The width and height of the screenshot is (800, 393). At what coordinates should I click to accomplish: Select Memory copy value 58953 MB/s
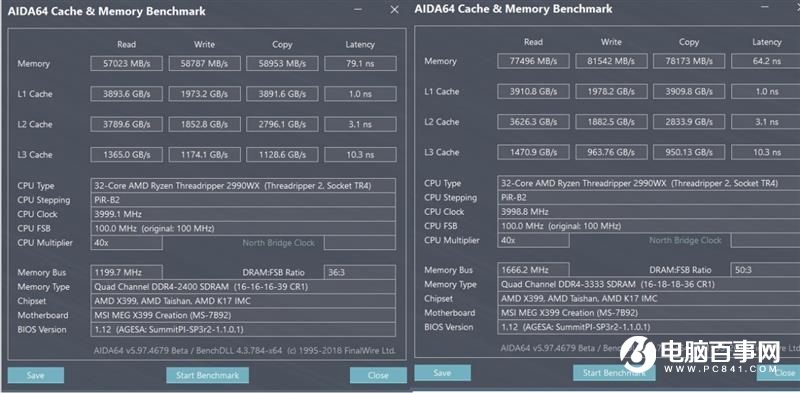pos(282,63)
